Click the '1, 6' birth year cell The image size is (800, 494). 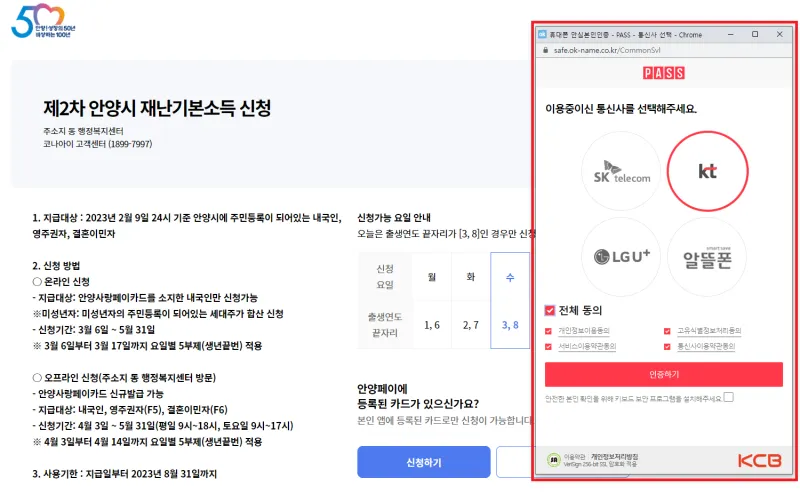pyautogui.click(x=432, y=325)
